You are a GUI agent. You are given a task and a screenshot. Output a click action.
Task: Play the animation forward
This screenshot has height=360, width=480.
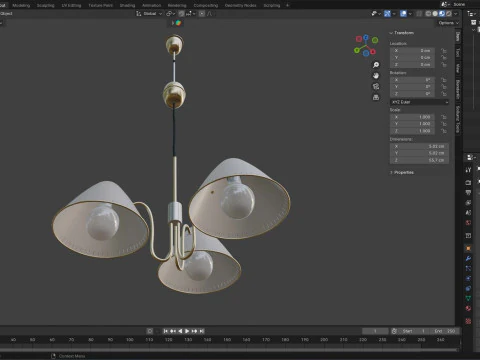[187, 331]
